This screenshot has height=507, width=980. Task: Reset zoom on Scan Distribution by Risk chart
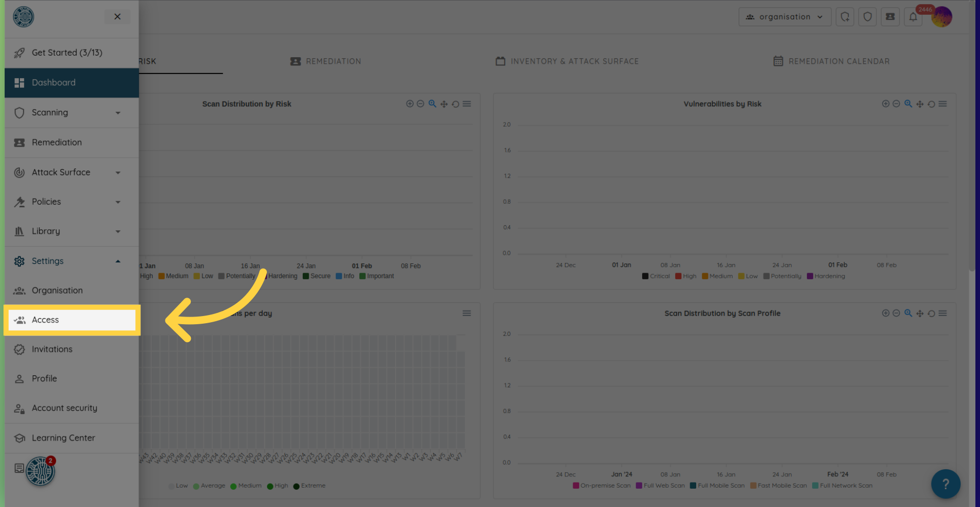[x=455, y=104]
